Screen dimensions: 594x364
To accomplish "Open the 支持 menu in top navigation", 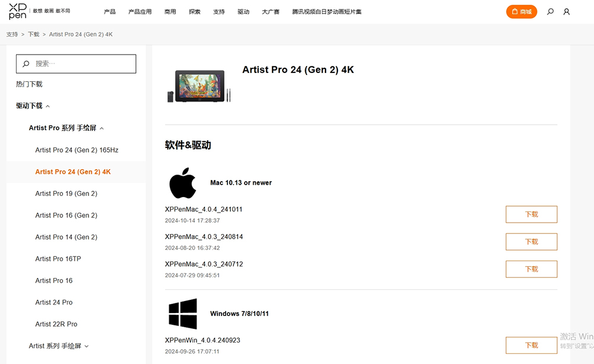I will click(219, 12).
